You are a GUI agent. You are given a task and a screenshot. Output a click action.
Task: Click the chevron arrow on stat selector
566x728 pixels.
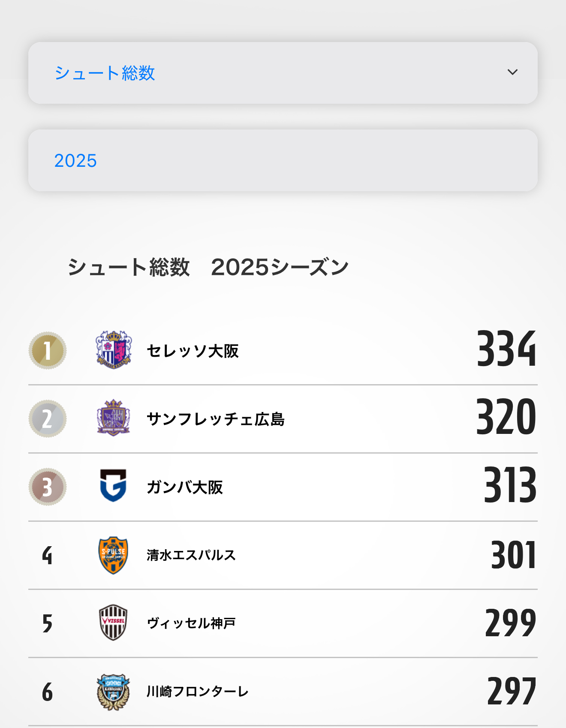512,72
